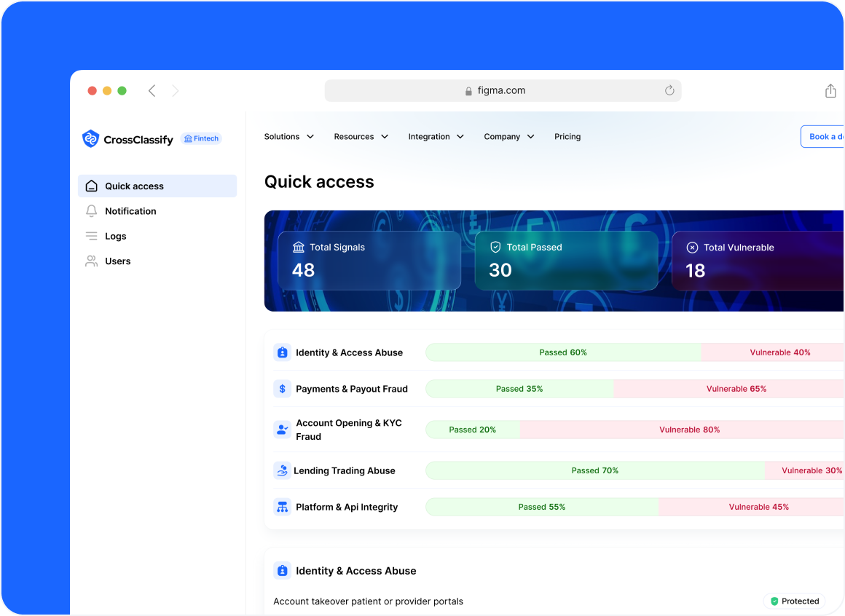
Task: Click the Fintech badge next to the logo
Action: 200,138
